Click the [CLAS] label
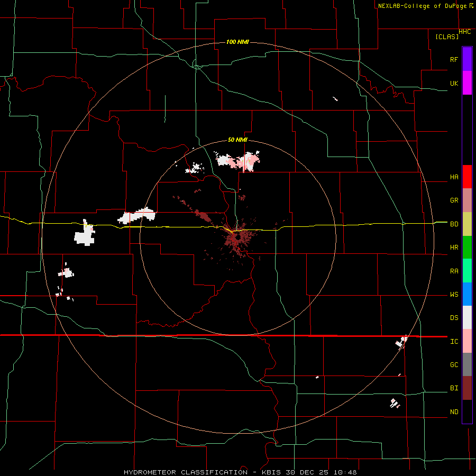 coord(447,36)
